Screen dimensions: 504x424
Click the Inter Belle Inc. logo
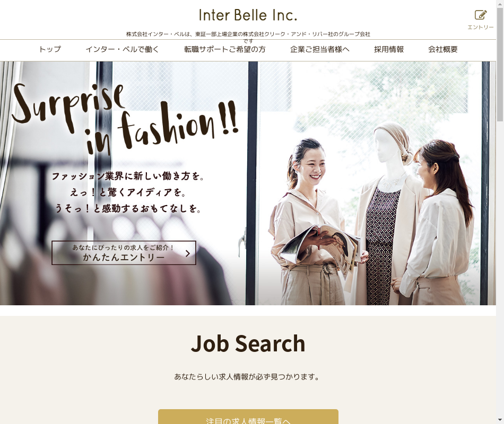pyautogui.click(x=248, y=15)
